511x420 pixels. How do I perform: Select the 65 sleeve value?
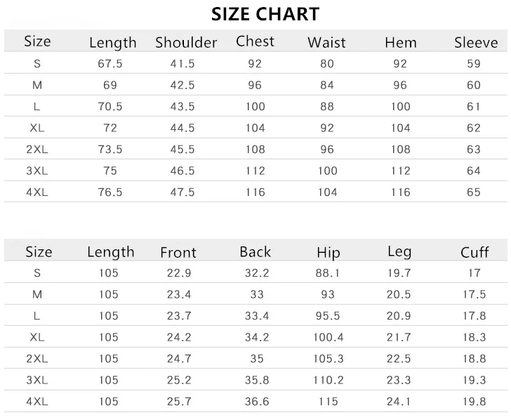click(474, 192)
